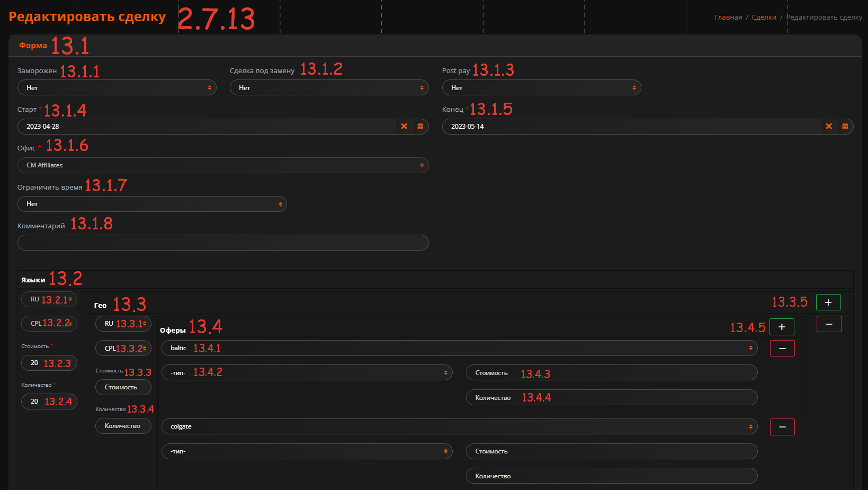Remove the Гео block with red minus button
Image resolution: width=868 pixels, height=490 pixels.
[829, 324]
